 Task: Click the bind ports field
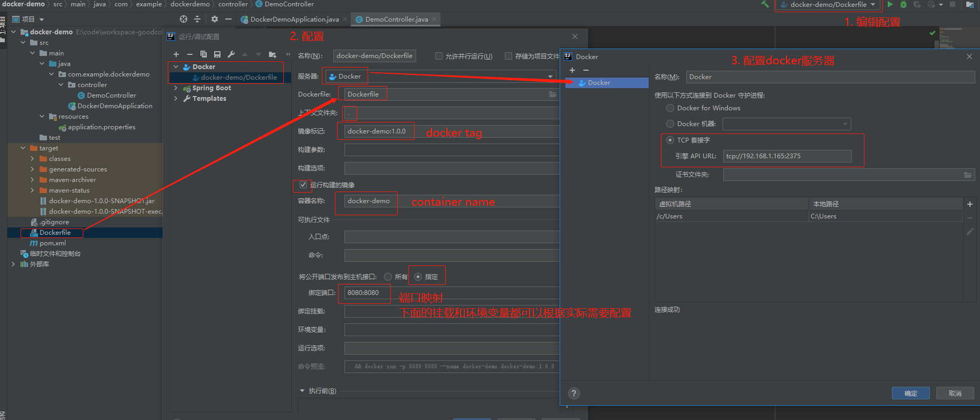click(x=451, y=293)
